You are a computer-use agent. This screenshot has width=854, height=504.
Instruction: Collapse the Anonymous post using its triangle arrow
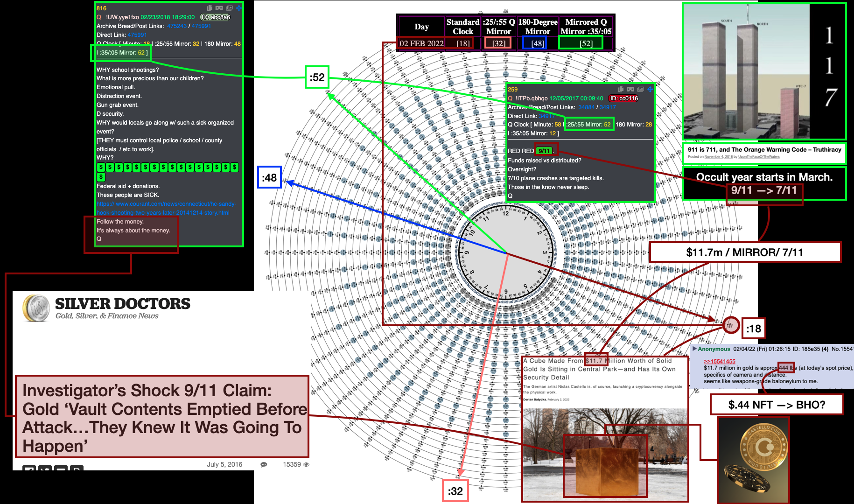click(x=694, y=349)
